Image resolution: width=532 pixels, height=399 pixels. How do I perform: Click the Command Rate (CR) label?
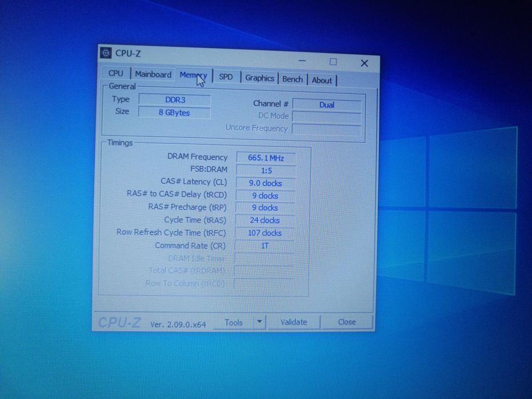[x=190, y=245]
